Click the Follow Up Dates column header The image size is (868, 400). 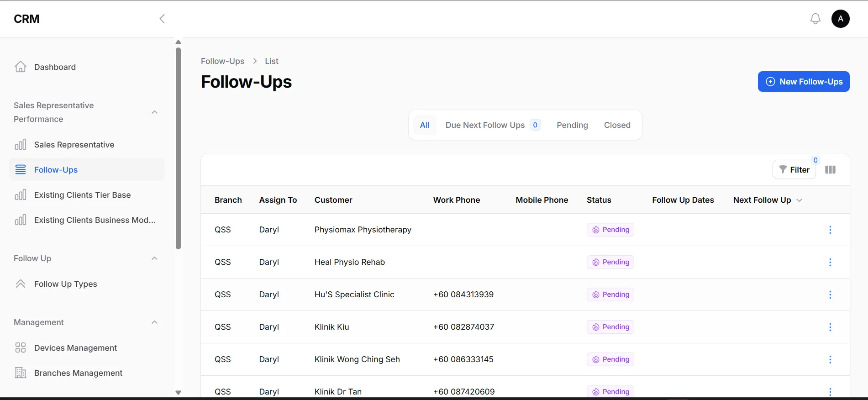pyautogui.click(x=683, y=200)
